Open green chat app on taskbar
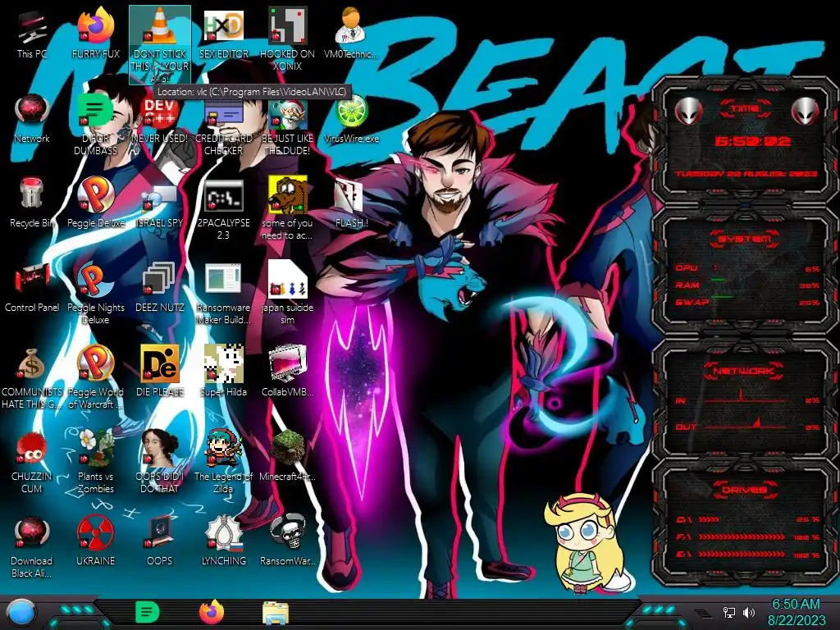 (147, 612)
